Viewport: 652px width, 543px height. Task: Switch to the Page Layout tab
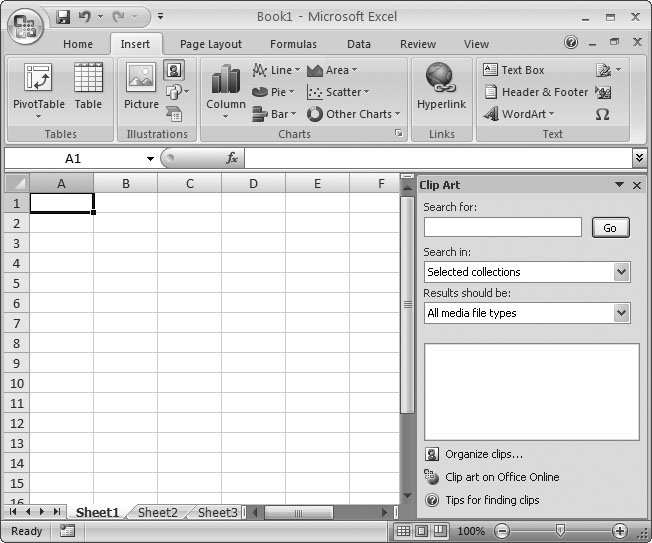click(x=210, y=44)
